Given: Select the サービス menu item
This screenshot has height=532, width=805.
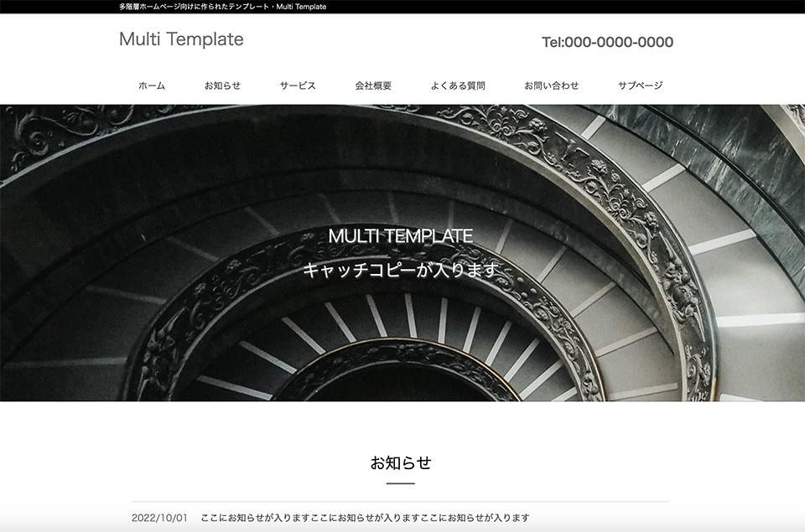Looking at the screenshot, I should (x=298, y=85).
